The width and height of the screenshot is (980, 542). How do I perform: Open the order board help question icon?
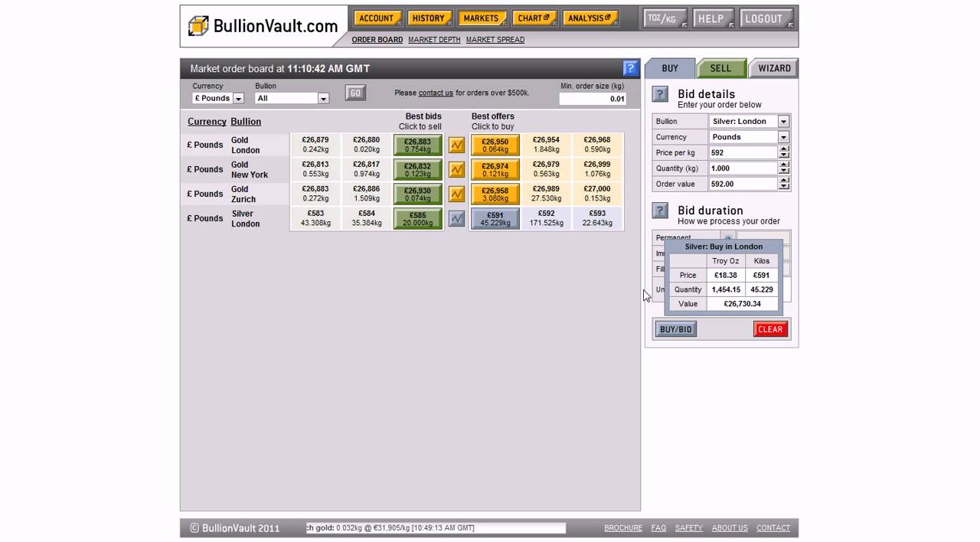click(x=630, y=68)
